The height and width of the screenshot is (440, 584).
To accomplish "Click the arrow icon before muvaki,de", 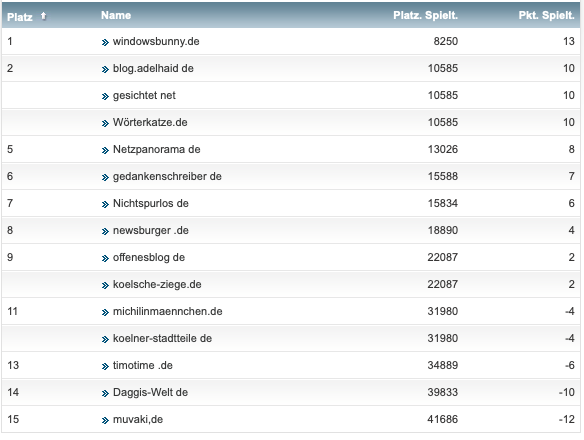I will tap(105, 421).
